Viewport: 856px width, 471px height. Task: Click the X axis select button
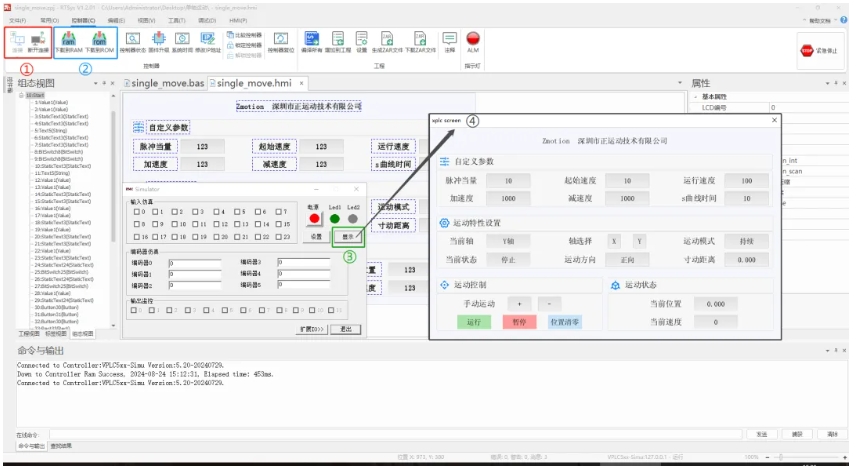(x=614, y=241)
